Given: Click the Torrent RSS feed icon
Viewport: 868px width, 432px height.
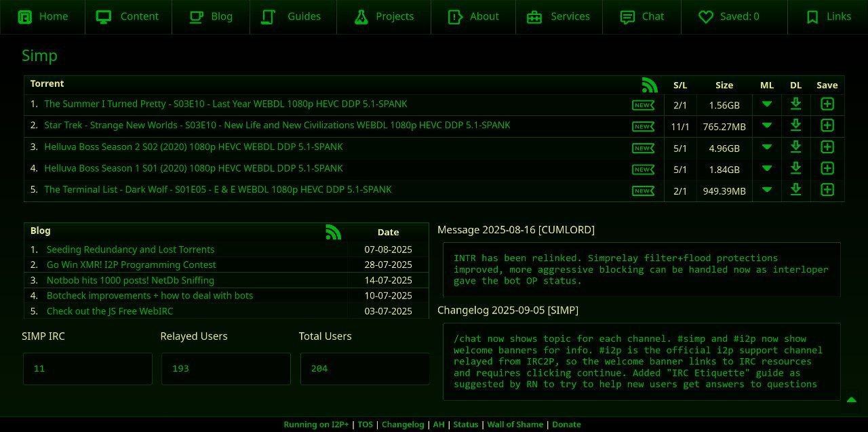Looking at the screenshot, I should [x=649, y=85].
